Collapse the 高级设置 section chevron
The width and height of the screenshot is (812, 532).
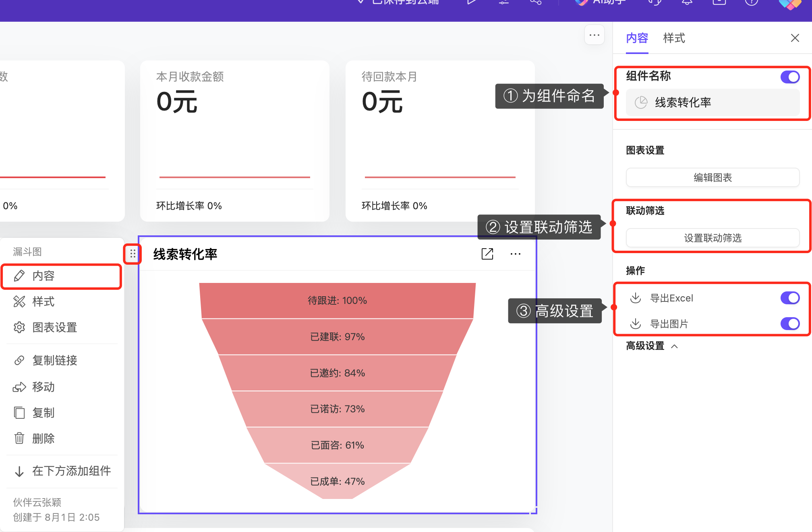pos(675,346)
